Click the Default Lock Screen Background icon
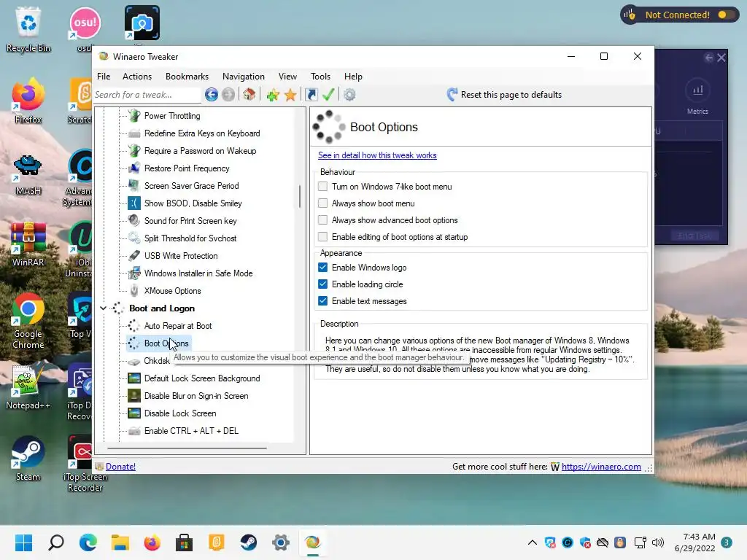 134,378
